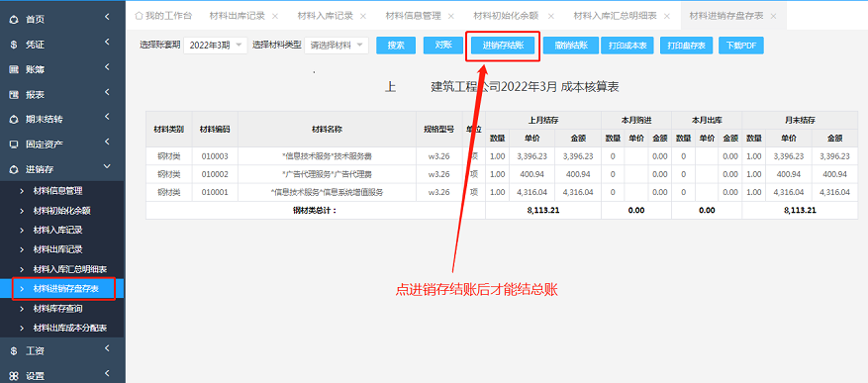Click material code cell 010003
Viewport: 868px width, 383px height.
pos(215,156)
